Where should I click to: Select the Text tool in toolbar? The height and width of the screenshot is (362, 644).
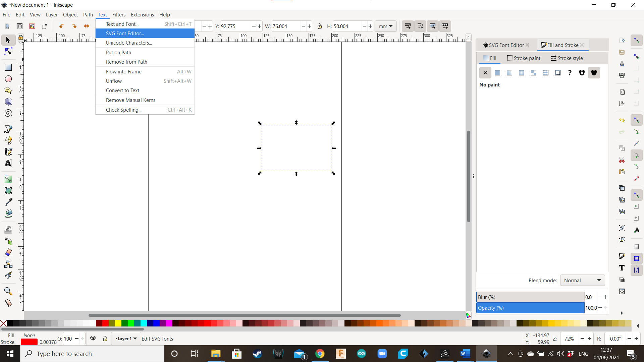pyautogui.click(x=8, y=164)
